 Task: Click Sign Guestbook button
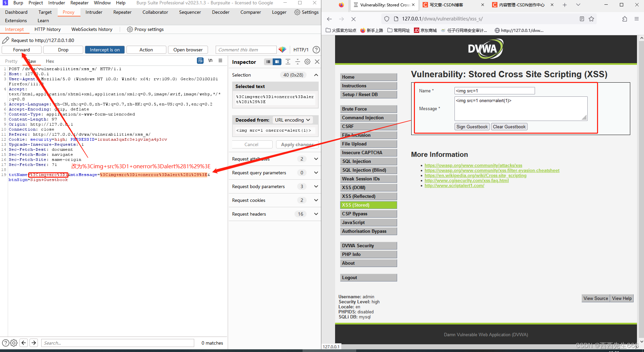tap(472, 127)
